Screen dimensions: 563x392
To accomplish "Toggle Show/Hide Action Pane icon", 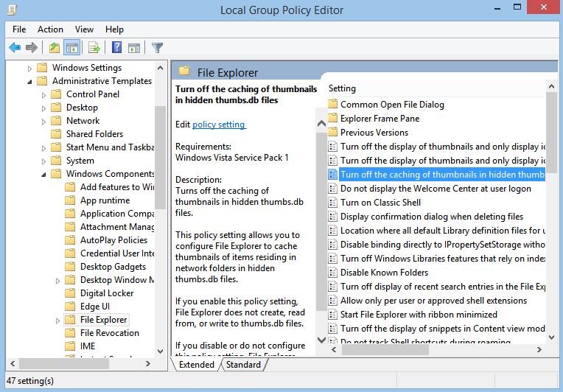I will [134, 47].
